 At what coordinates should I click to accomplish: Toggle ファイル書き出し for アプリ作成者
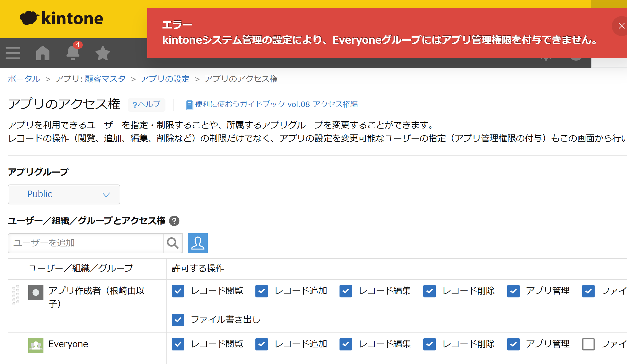[178, 320]
